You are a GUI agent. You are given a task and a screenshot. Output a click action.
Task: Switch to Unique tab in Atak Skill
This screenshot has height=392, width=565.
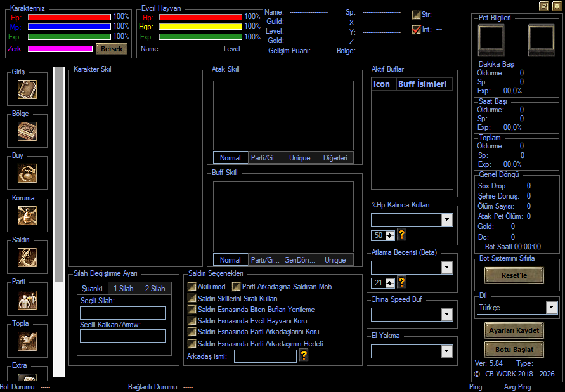point(300,158)
